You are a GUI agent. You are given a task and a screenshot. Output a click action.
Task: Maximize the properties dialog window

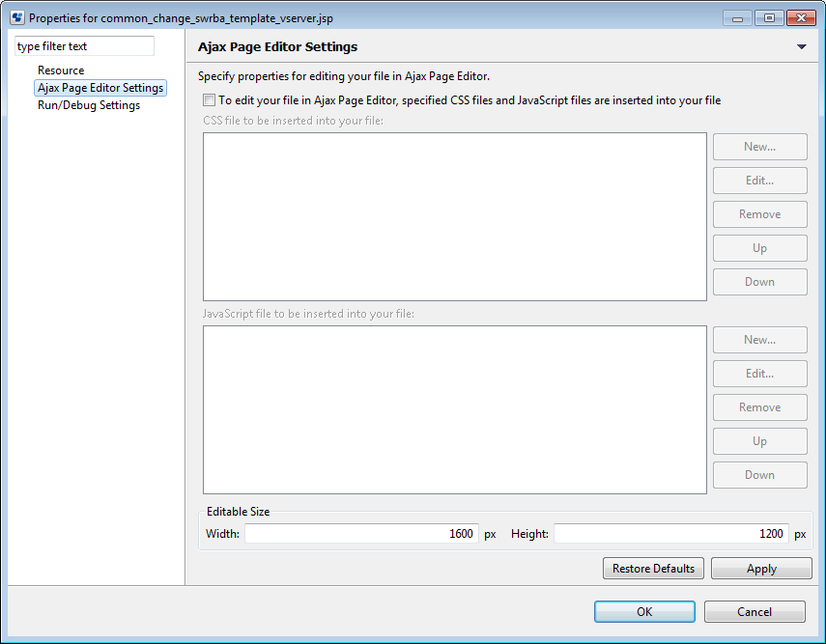coord(769,18)
